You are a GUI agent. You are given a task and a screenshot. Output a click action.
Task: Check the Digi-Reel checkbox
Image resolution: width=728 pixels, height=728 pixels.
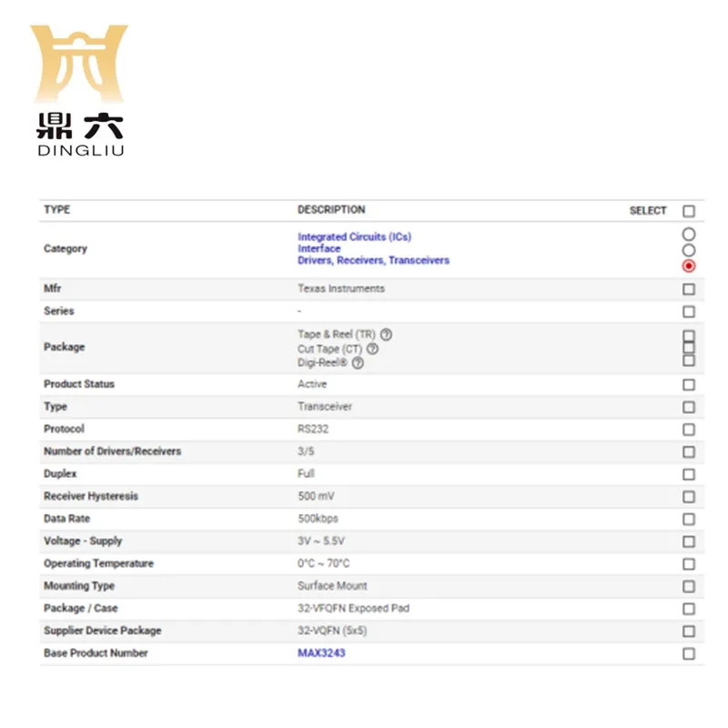(x=689, y=360)
